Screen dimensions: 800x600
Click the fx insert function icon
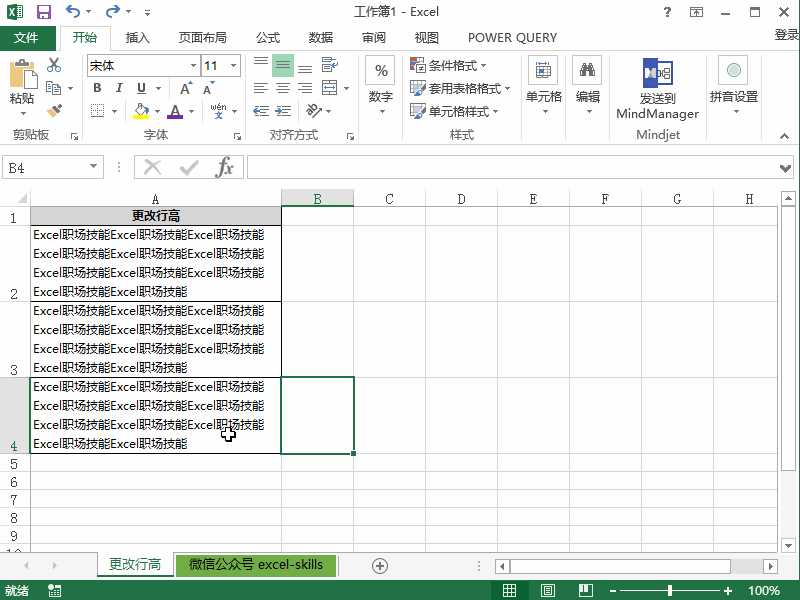pos(224,167)
